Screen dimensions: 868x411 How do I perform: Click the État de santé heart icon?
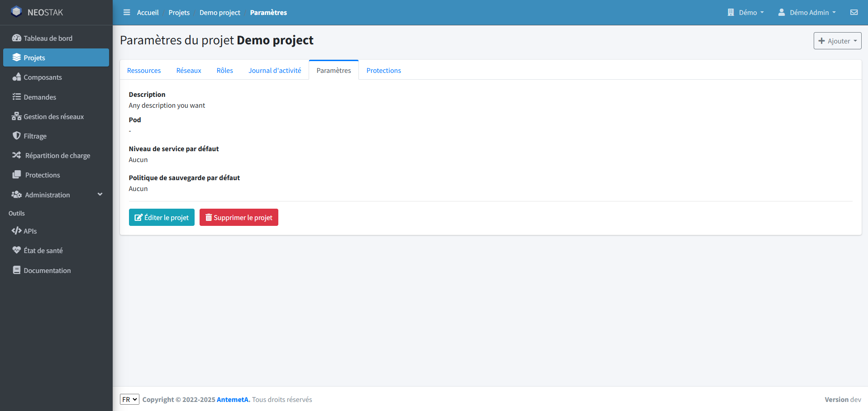tap(17, 250)
